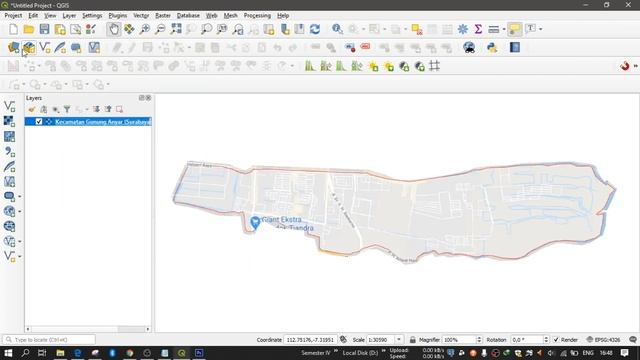The width and height of the screenshot is (640, 360).
Task: Open the Python Console
Action: [x=492, y=47]
